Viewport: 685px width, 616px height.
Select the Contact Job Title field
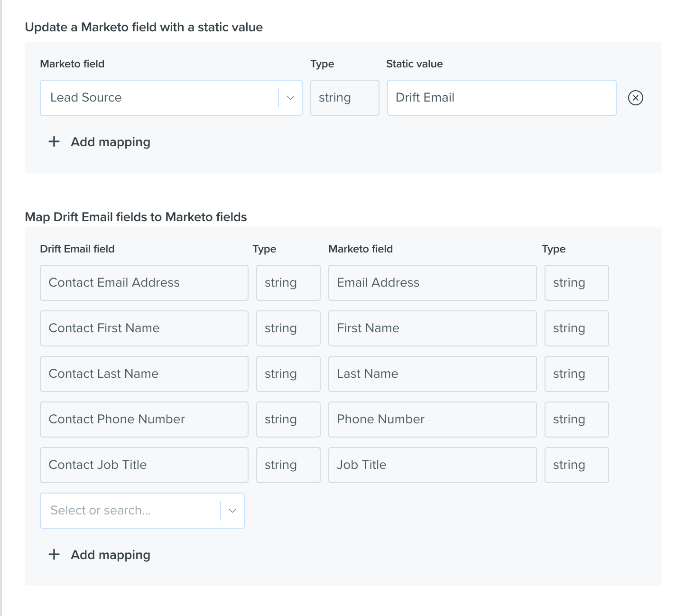(x=144, y=465)
